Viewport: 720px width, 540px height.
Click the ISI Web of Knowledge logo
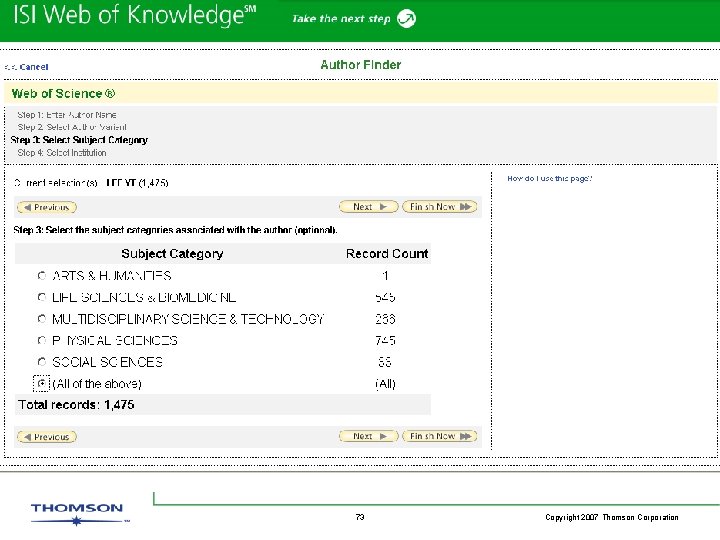tap(134, 15)
